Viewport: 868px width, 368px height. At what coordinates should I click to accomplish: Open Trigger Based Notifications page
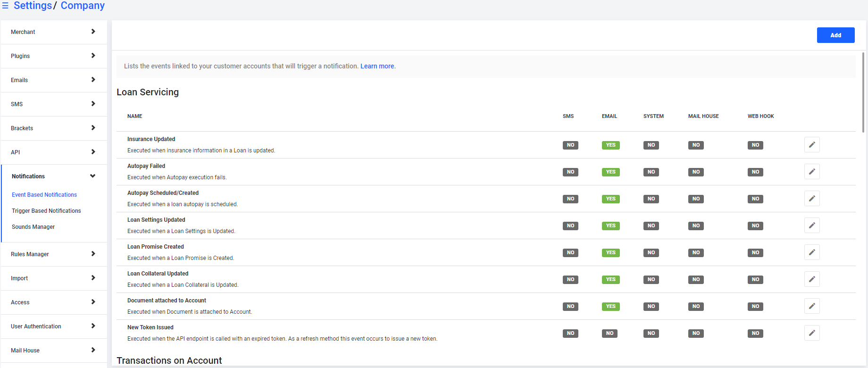(46, 211)
